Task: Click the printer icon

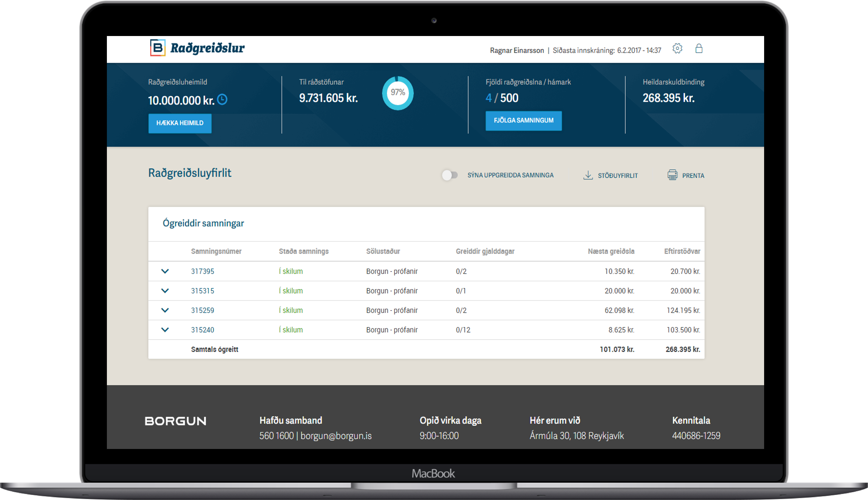Action: tap(672, 175)
